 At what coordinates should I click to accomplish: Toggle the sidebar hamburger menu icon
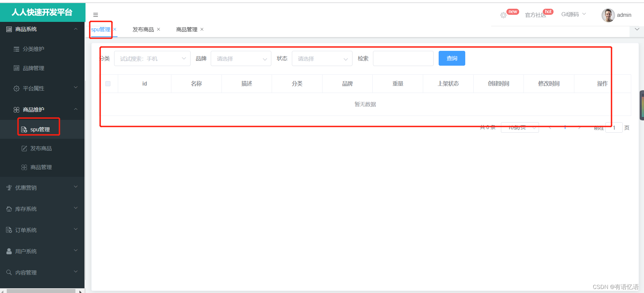point(96,15)
